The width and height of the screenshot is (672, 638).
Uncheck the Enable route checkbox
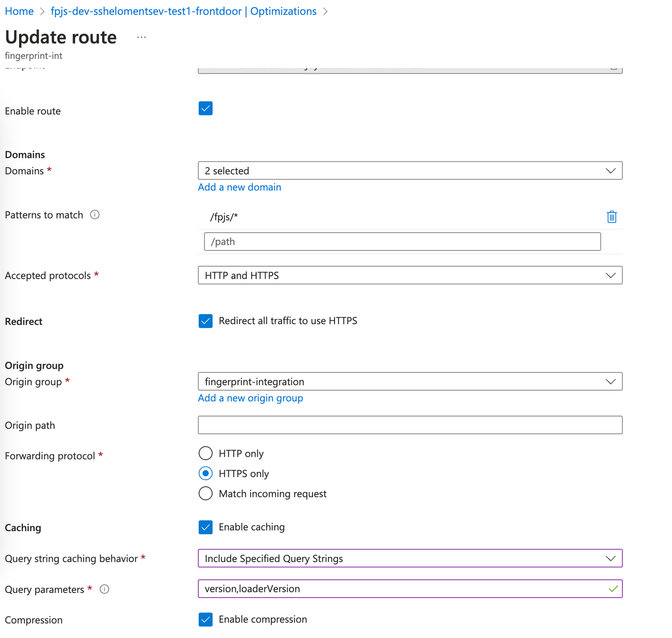click(x=205, y=109)
